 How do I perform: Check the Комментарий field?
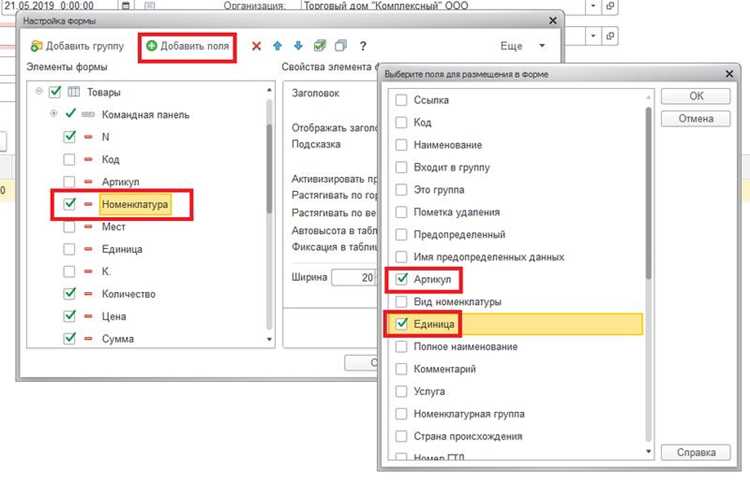[401, 369]
